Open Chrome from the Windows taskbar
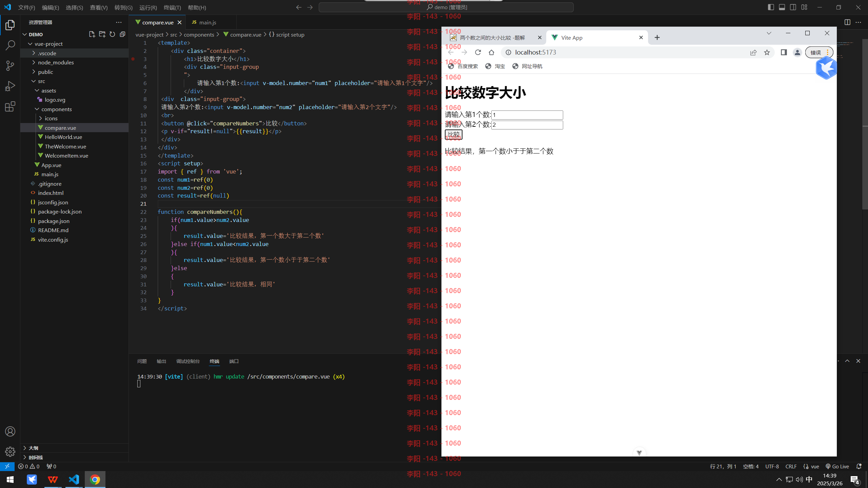868x488 pixels. (x=95, y=479)
